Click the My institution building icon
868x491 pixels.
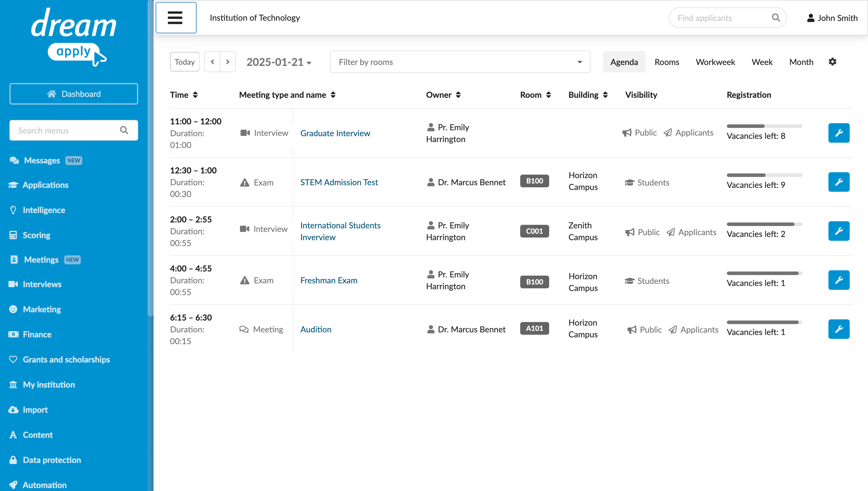(x=13, y=384)
